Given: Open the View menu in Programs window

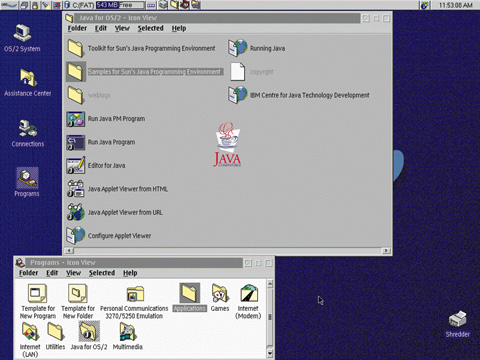Looking at the screenshot, I should (73, 273).
